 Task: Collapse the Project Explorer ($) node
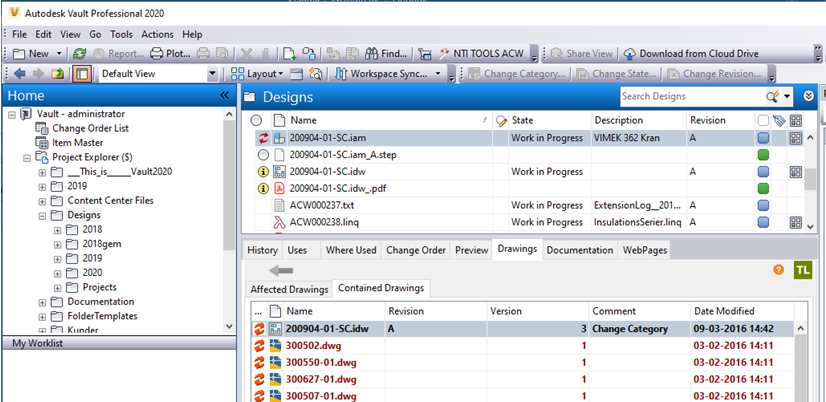pos(27,158)
